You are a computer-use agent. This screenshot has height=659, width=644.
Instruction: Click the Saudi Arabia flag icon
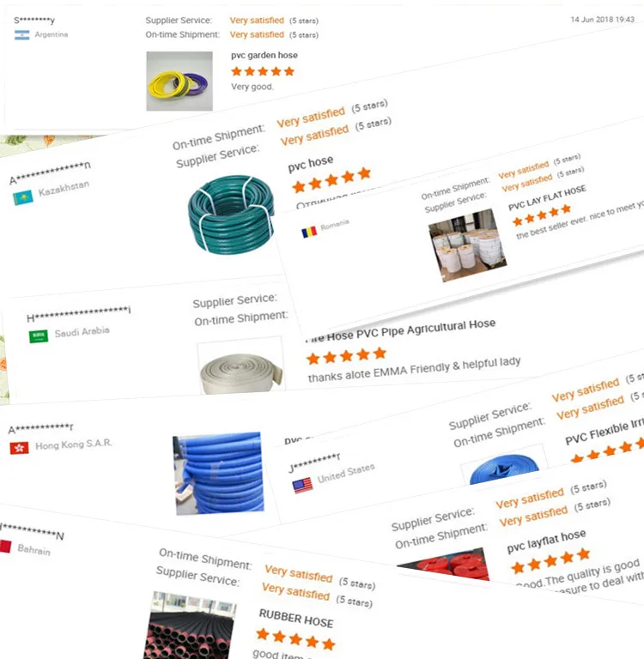tap(39, 336)
